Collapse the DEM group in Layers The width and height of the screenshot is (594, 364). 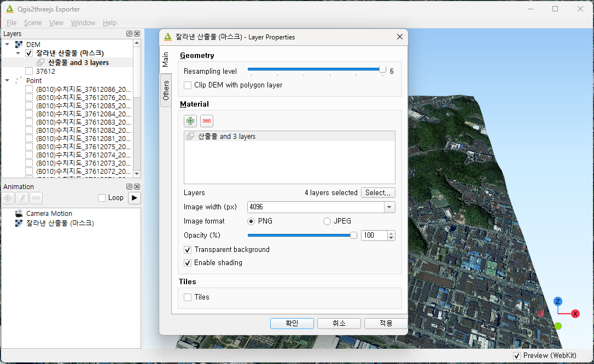[7, 45]
